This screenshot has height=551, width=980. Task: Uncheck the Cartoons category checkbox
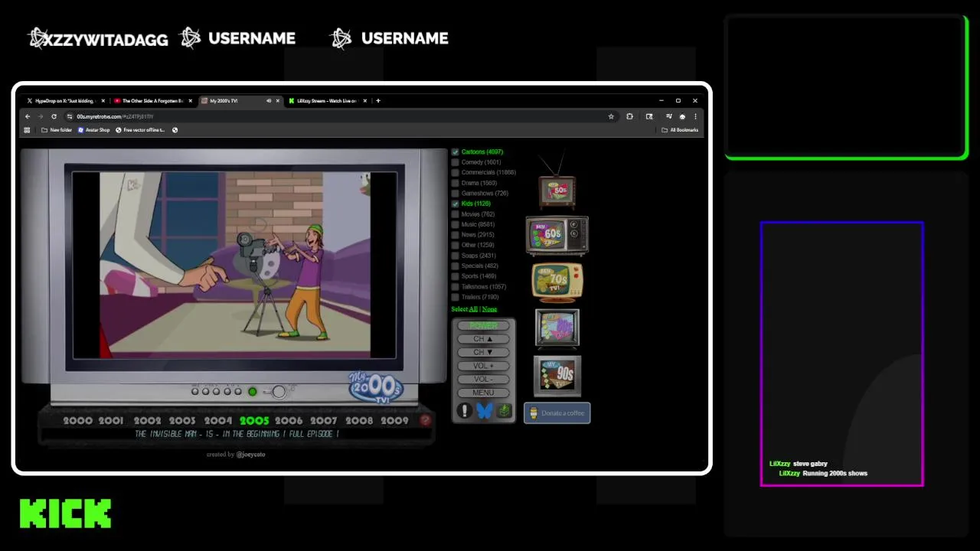point(455,152)
